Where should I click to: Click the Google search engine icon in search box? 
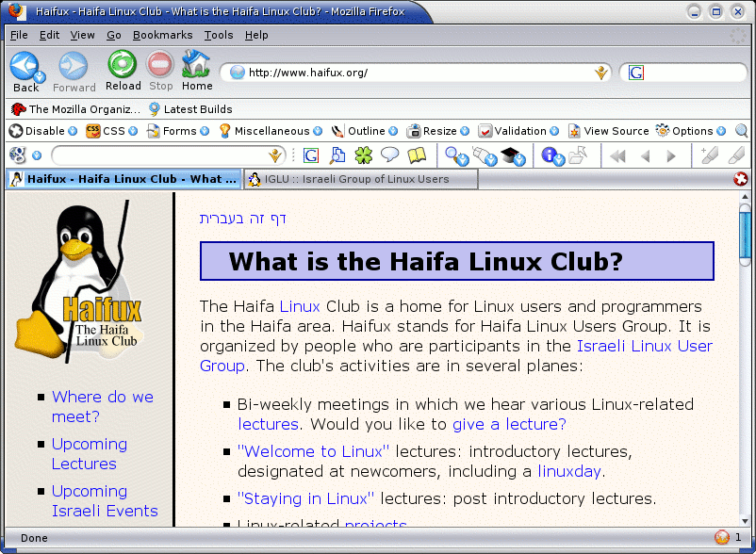click(x=636, y=73)
